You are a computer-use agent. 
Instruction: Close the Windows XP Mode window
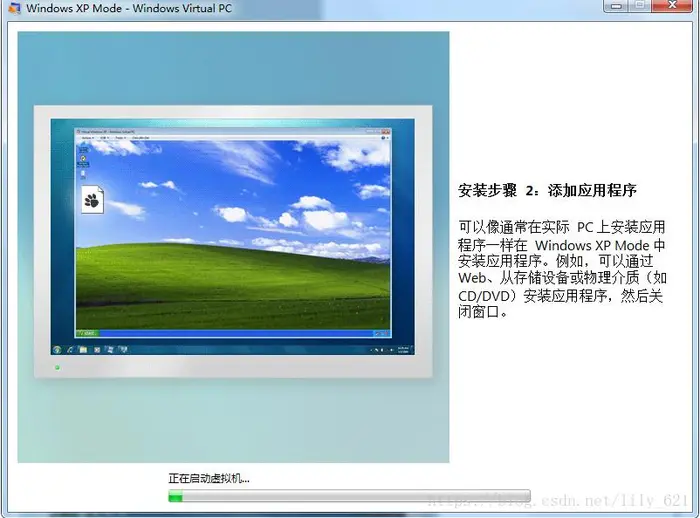(672, 5)
